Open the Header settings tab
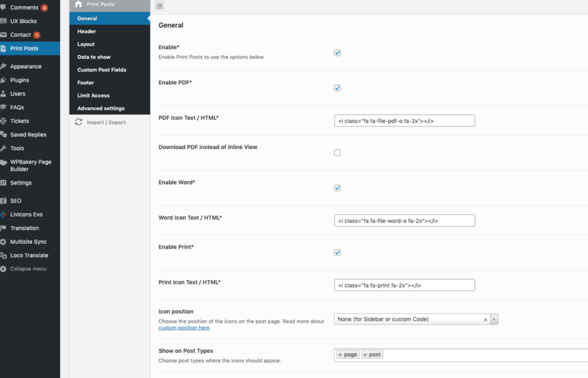Screen dimensions: 588x378 [87, 32]
